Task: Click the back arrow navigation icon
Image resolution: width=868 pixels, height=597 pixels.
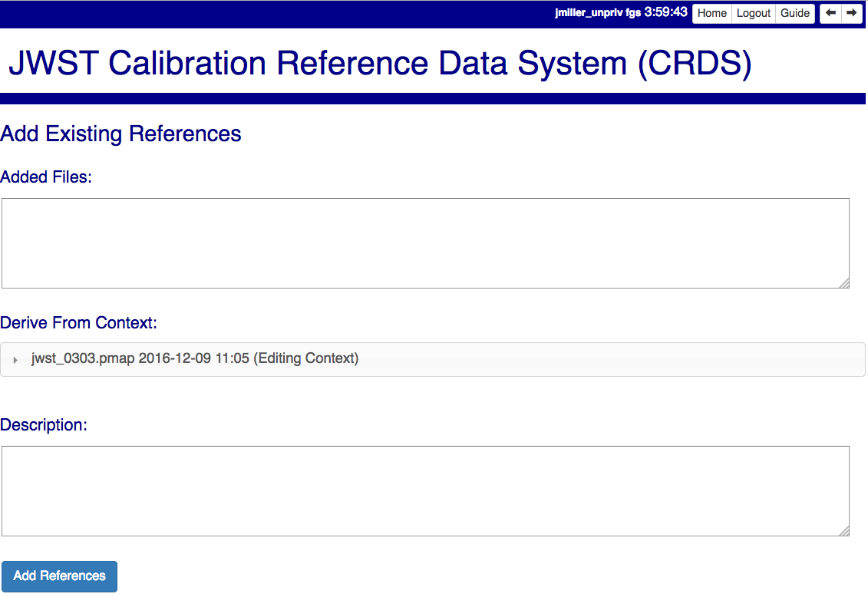Action: [830, 13]
